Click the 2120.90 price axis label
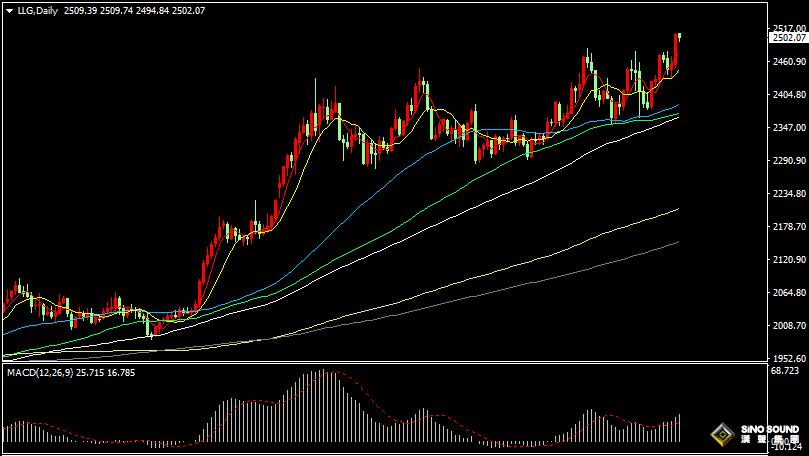The width and height of the screenshot is (809, 456). [x=788, y=260]
